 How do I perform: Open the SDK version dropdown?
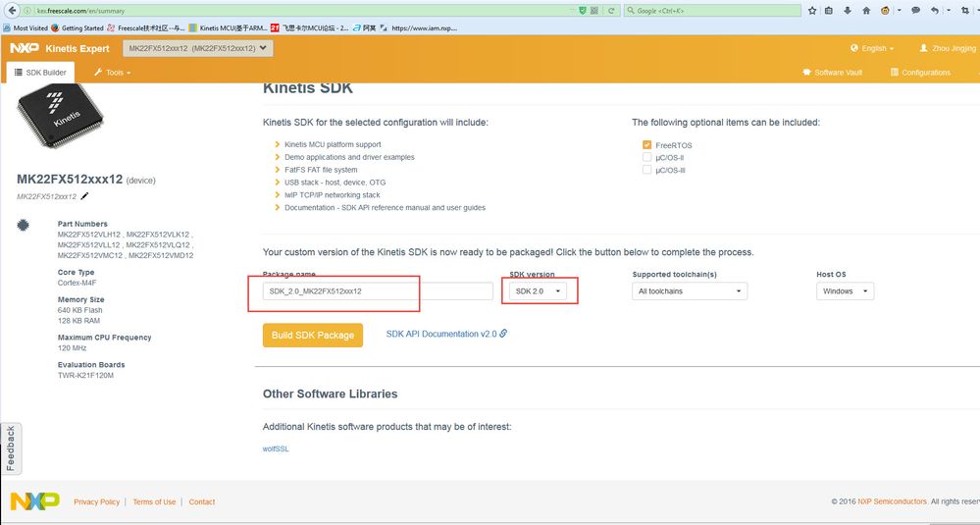pyautogui.click(x=539, y=291)
